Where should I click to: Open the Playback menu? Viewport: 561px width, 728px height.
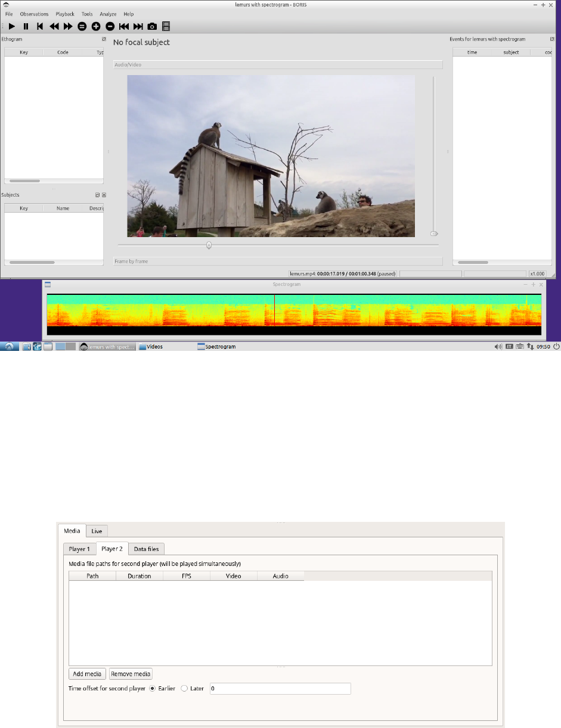coord(65,14)
